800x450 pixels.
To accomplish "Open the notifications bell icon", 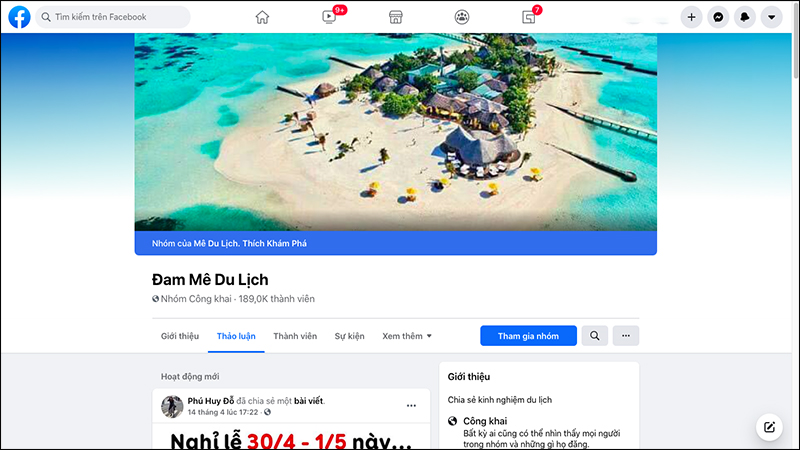I will coord(745,17).
